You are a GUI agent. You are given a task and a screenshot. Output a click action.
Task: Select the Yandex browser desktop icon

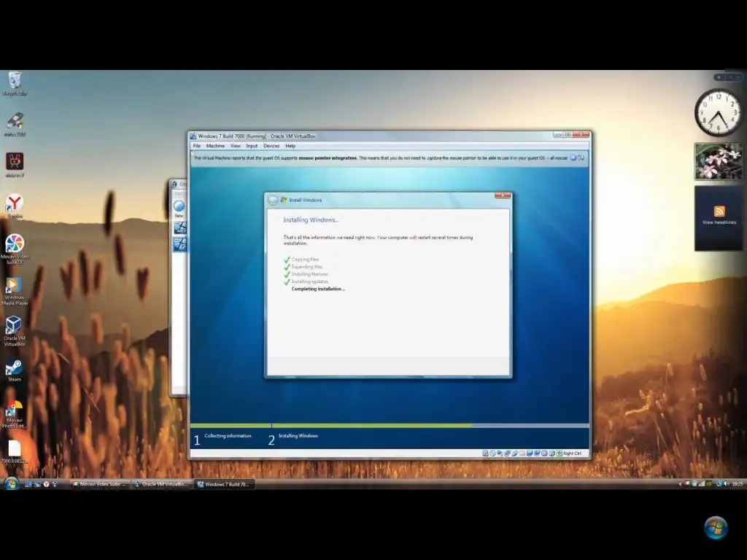15,206
